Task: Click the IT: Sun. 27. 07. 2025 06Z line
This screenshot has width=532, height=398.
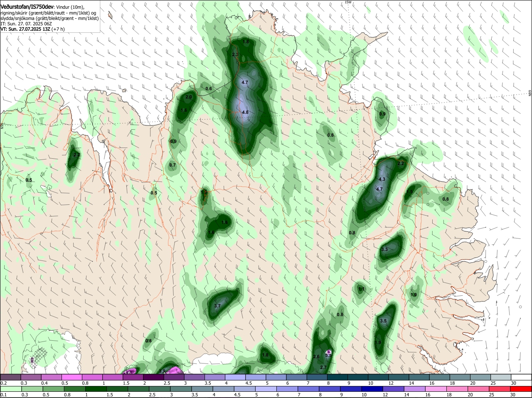Action: pos(26,24)
